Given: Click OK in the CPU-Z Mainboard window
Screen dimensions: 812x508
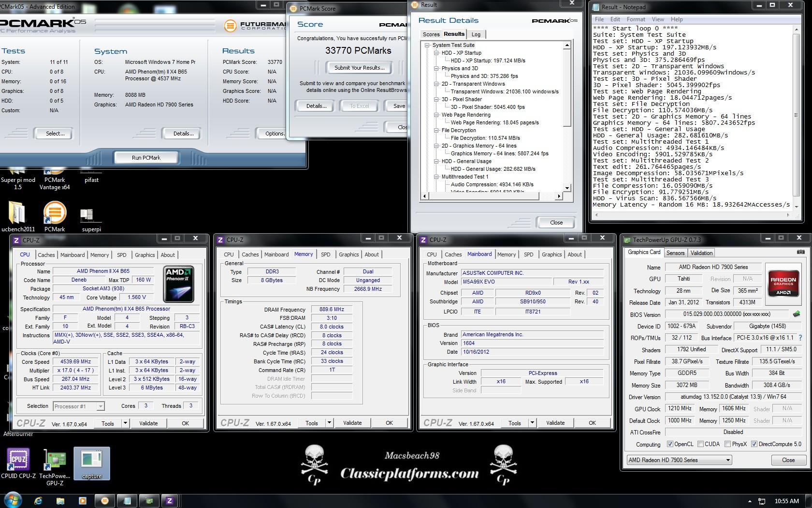Looking at the screenshot, I should [592, 423].
